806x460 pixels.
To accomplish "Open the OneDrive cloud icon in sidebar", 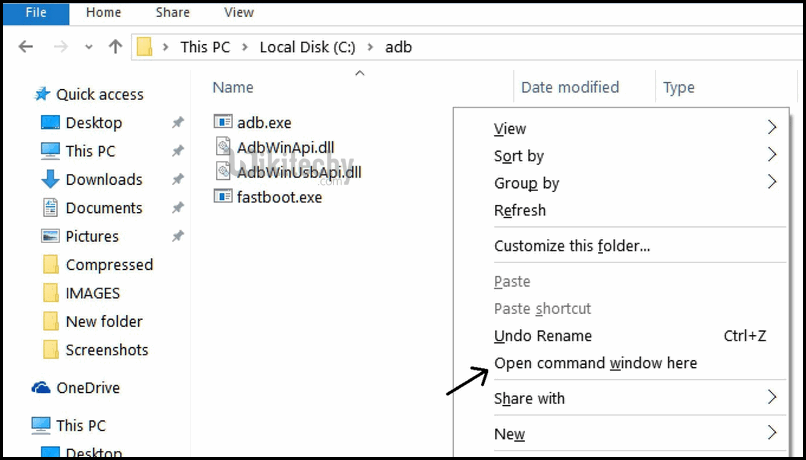I will 41,387.
